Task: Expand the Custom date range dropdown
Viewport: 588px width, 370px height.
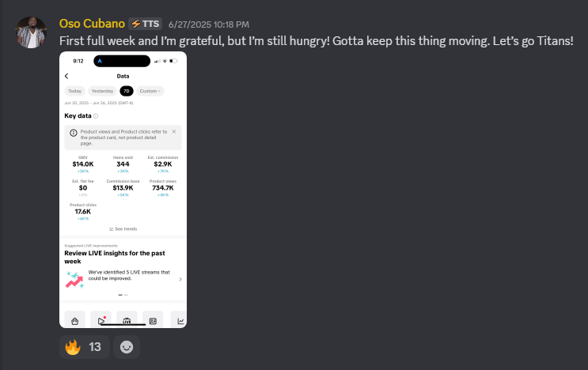Action: click(x=150, y=91)
